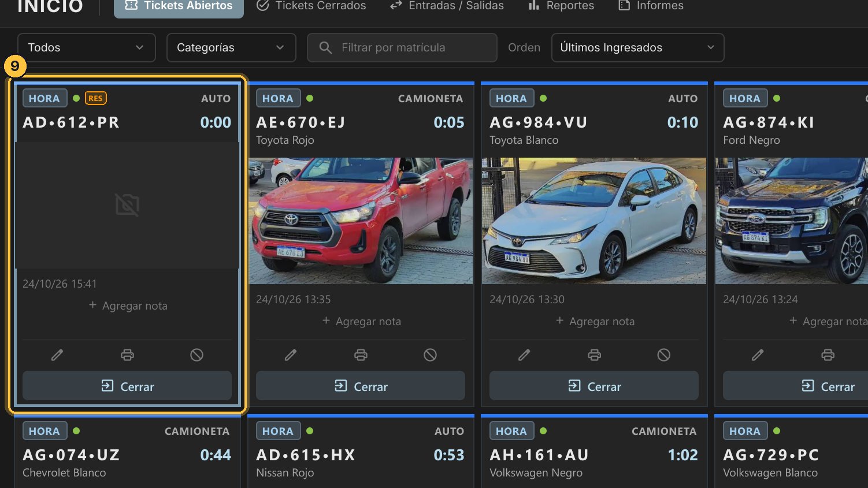868x488 pixels.
Task: Open the Todos filter dropdown
Action: click(87, 47)
